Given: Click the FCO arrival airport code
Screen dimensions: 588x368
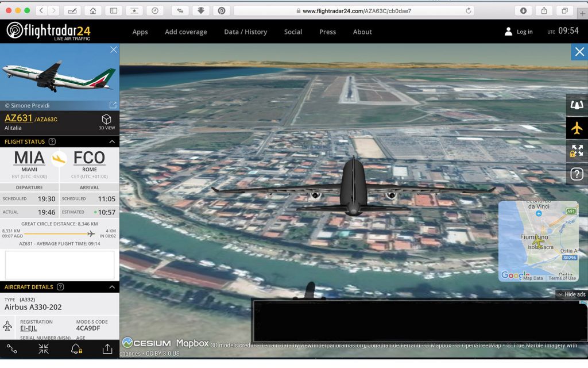Looking at the screenshot, I should click(89, 158).
